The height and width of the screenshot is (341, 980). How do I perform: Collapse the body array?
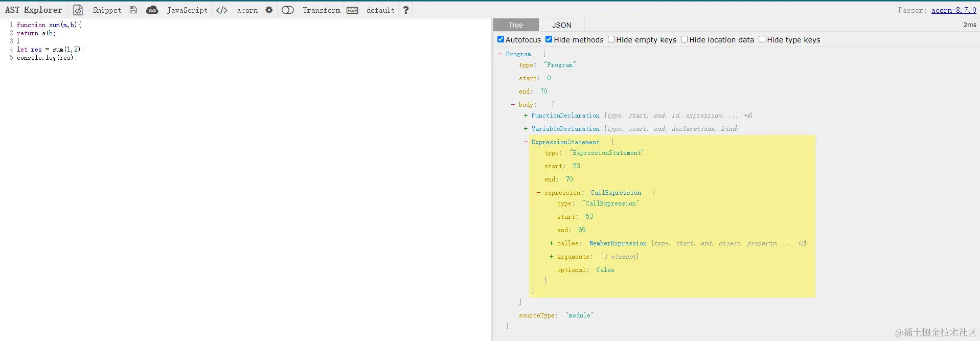[x=513, y=104]
